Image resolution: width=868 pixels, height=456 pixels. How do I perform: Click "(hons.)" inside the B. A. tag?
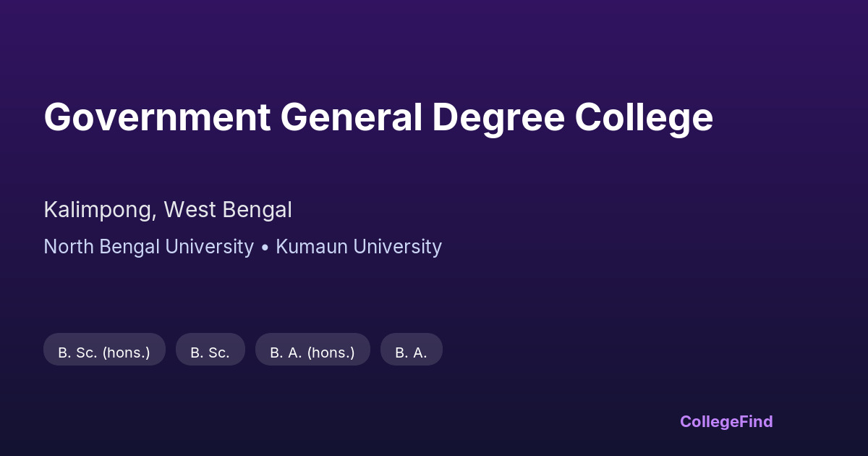(331, 352)
